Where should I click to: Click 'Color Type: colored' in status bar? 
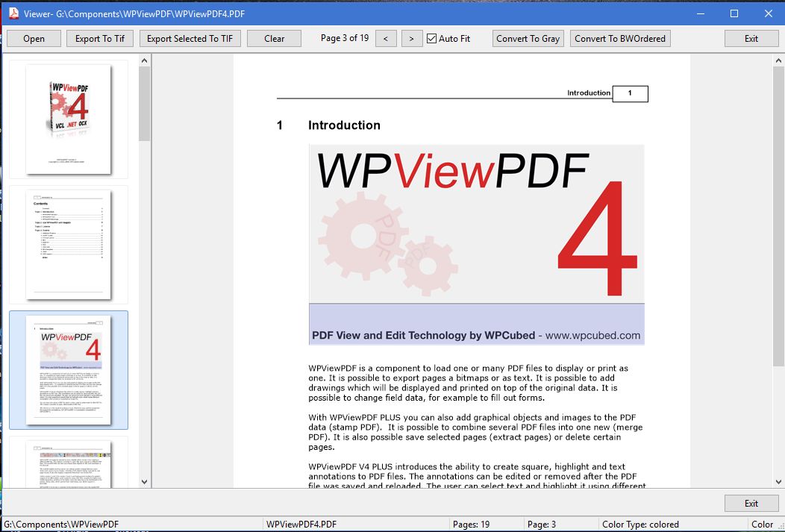click(640, 525)
